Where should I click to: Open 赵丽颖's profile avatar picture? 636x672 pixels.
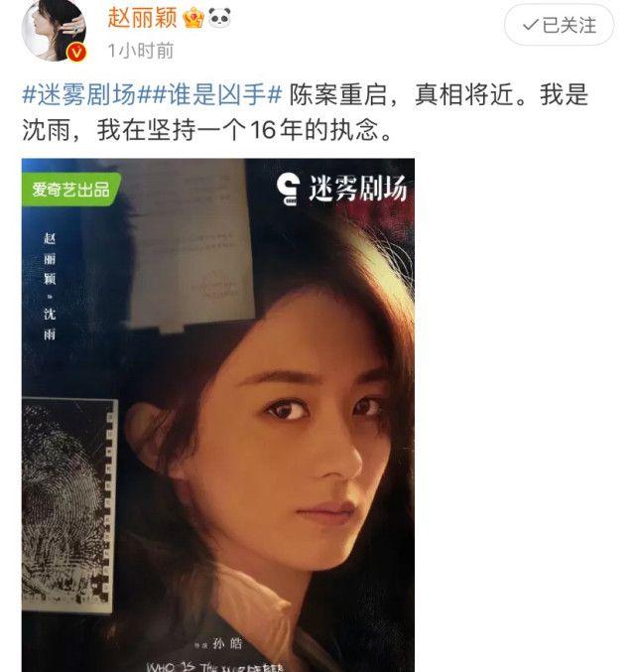click(54, 30)
